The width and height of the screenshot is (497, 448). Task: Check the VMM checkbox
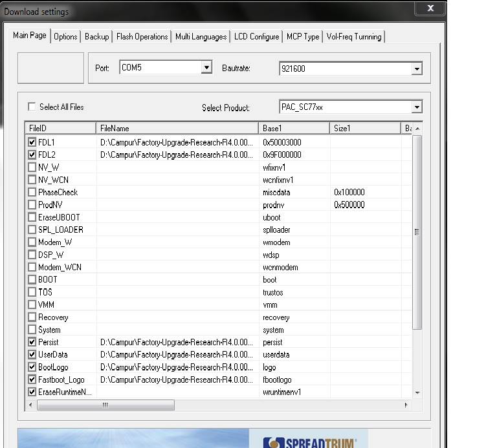point(32,304)
